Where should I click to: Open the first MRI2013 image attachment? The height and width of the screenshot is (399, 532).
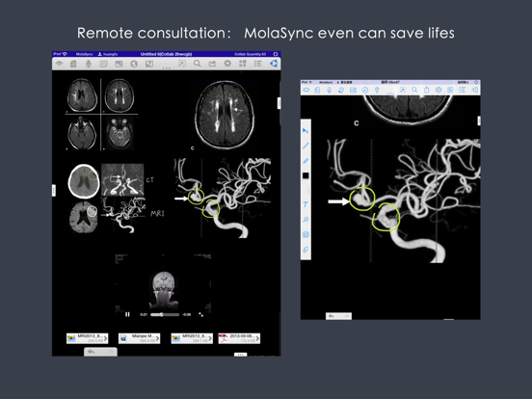(87, 338)
